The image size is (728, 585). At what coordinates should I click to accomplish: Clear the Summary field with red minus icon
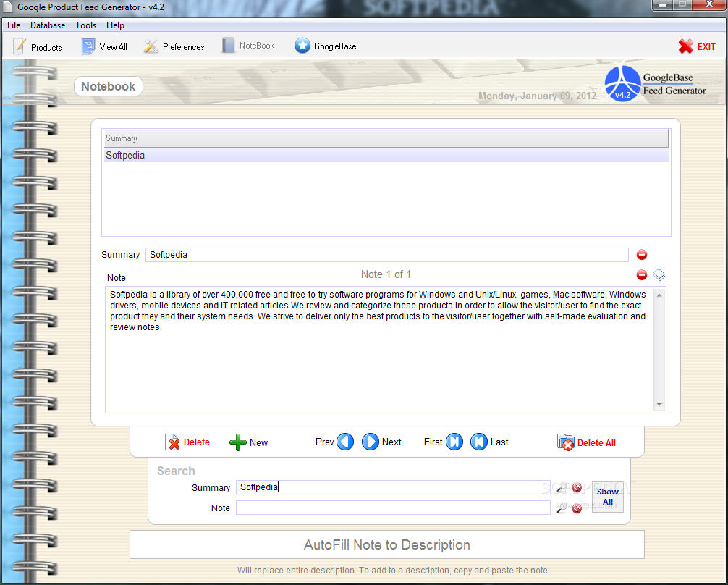click(x=642, y=255)
